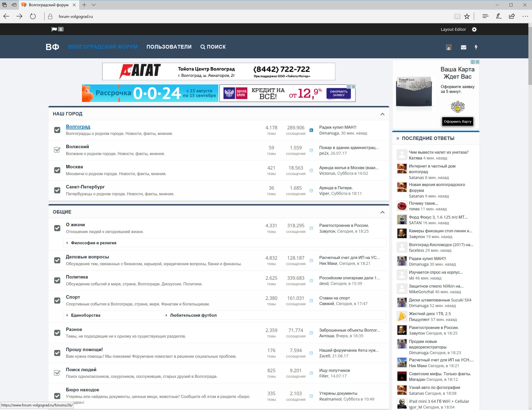Viewport: 532px width, 410px height.
Task: Open the Волгоград forum link
Action: click(78, 126)
